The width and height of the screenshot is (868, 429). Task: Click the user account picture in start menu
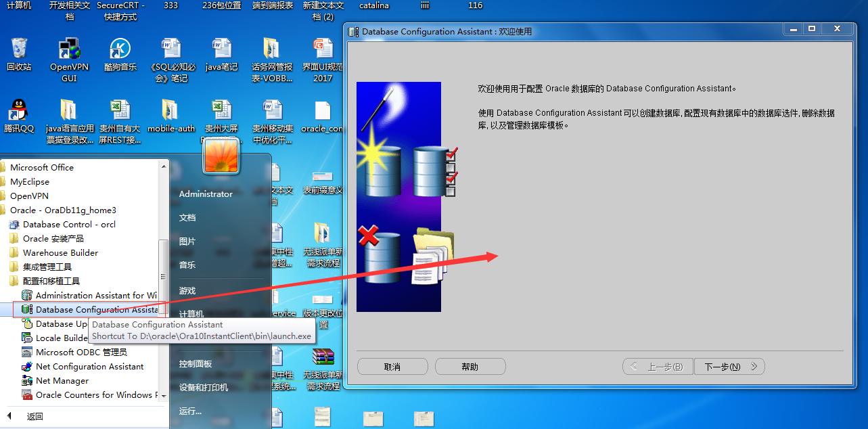221,156
